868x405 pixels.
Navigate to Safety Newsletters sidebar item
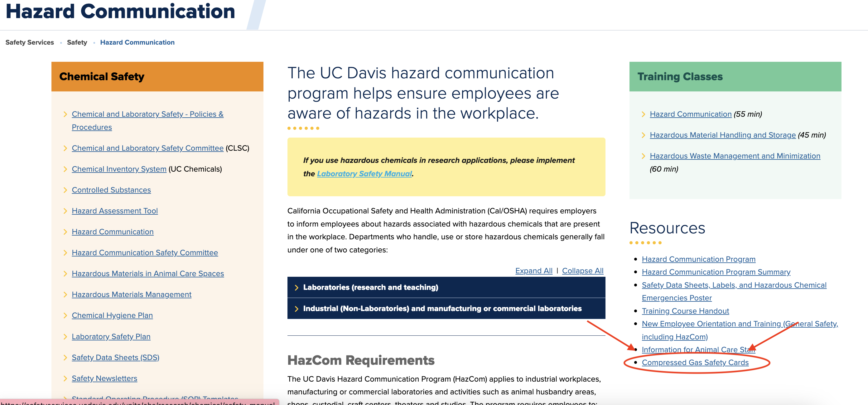pos(105,378)
